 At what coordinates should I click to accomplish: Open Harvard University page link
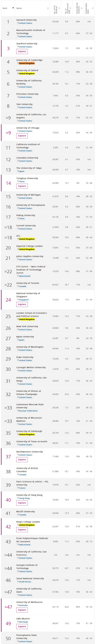coord(26,20)
